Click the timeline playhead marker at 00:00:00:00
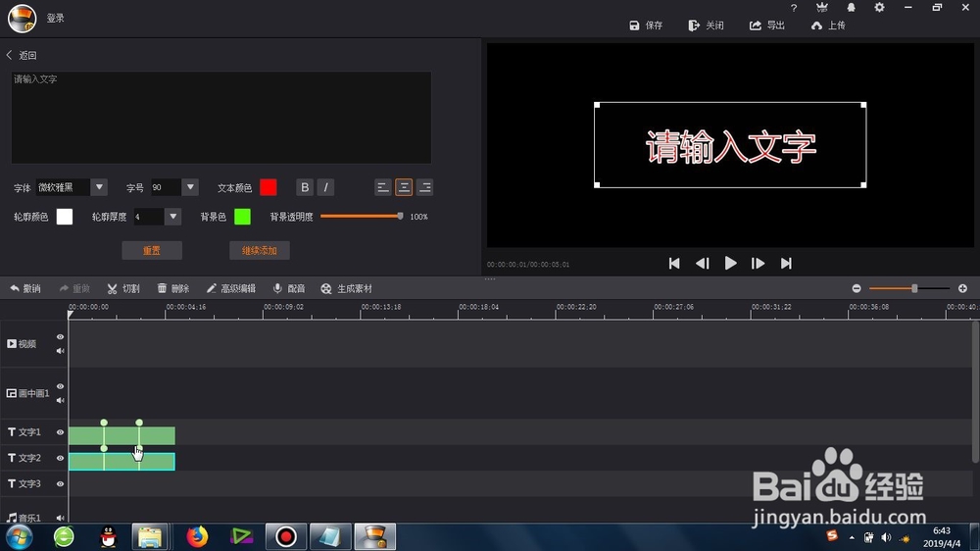This screenshot has height=551, width=980. tap(70, 315)
